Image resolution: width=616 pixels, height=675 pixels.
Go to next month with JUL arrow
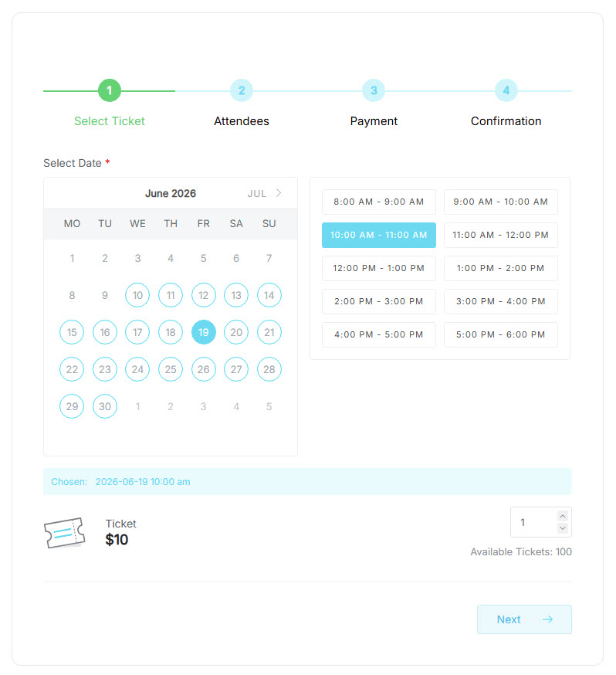279,193
